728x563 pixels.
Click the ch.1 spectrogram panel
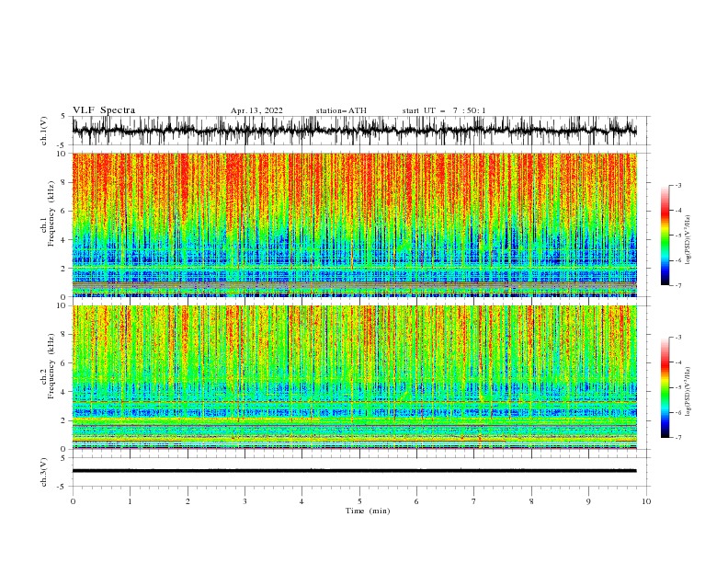[354, 224]
